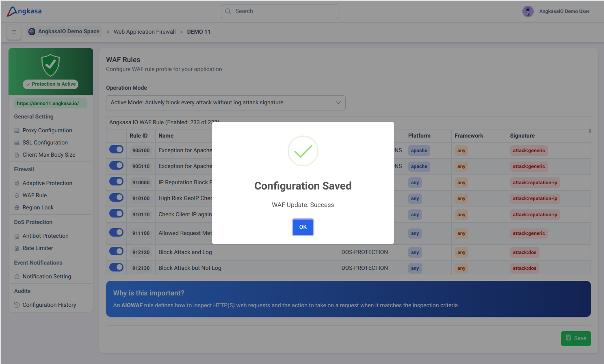Click attack:reputation-ip tag for rule 910000

tap(535, 183)
